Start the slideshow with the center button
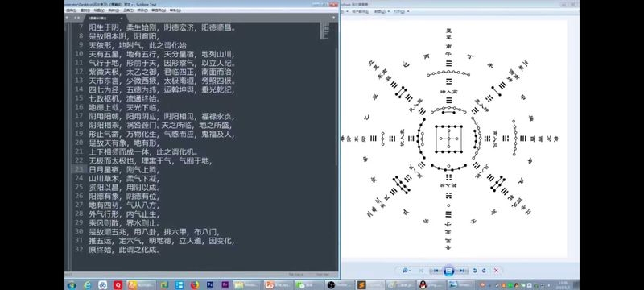The image size is (644, 290). [449, 271]
